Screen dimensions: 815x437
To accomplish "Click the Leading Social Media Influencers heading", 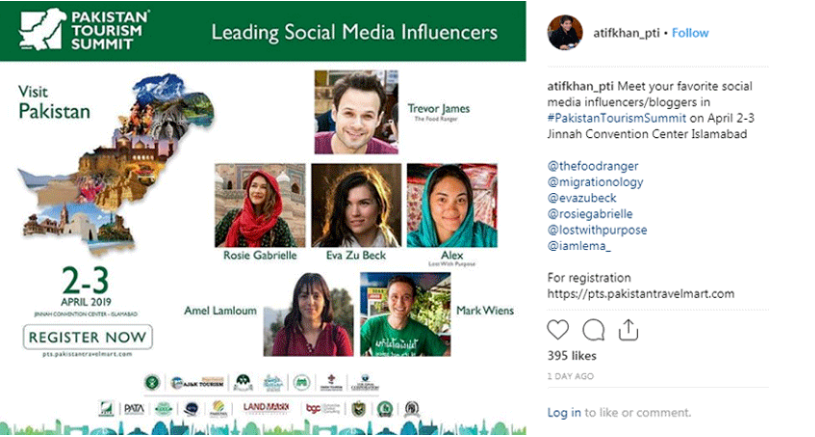I will [x=354, y=32].
